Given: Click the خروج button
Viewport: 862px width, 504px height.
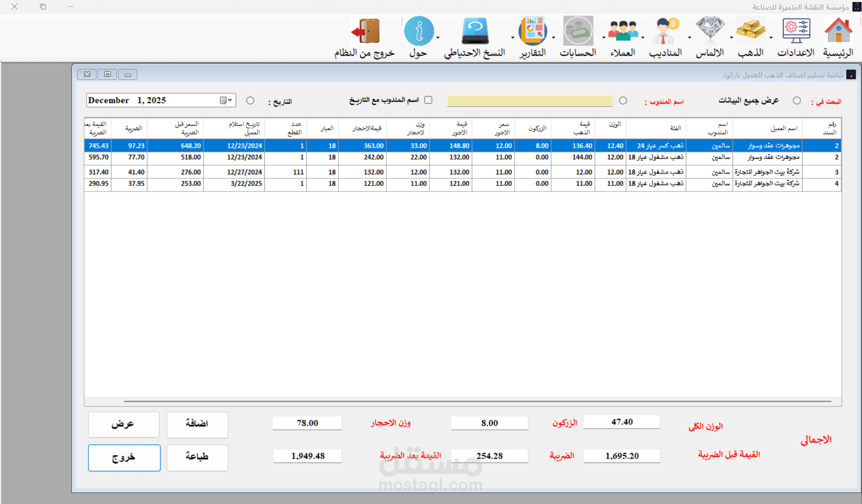Looking at the screenshot, I should tap(124, 458).
